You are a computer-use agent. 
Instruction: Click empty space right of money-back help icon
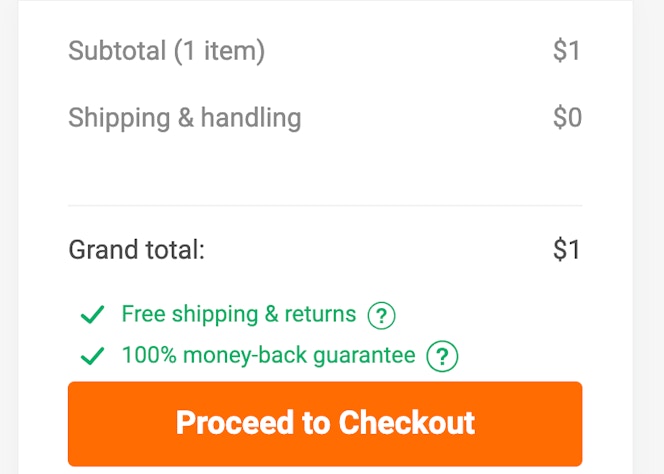click(x=521, y=356)
